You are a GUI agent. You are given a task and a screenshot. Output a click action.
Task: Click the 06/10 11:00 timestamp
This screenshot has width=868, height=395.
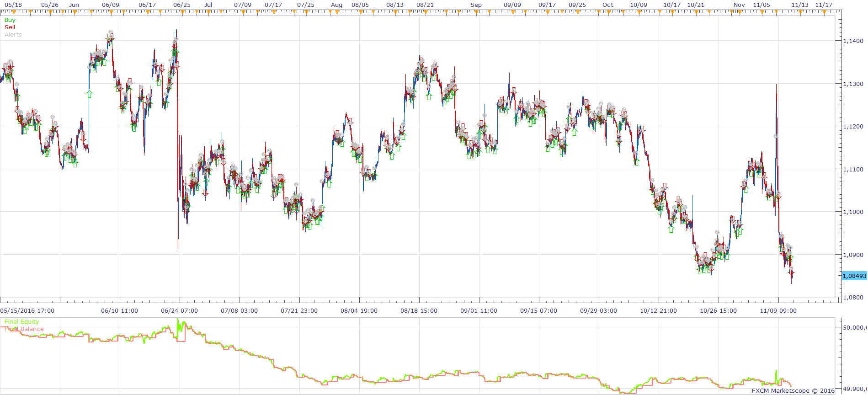(x=119, y=311)
